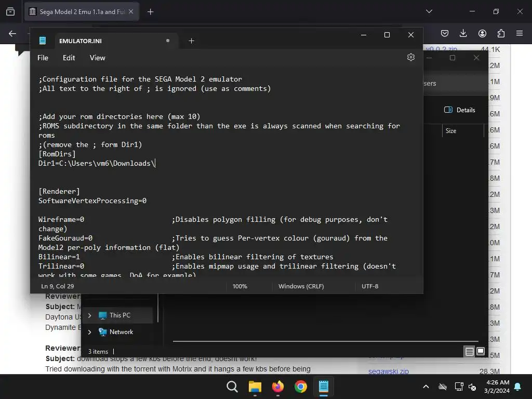The image size is (532, 399).
Task: Open Firefox from taskbar
Action: click(x=277, y=387)
